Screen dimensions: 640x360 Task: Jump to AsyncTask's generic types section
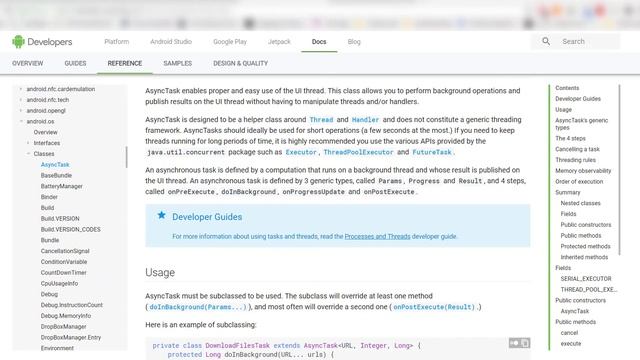[582, 124]
